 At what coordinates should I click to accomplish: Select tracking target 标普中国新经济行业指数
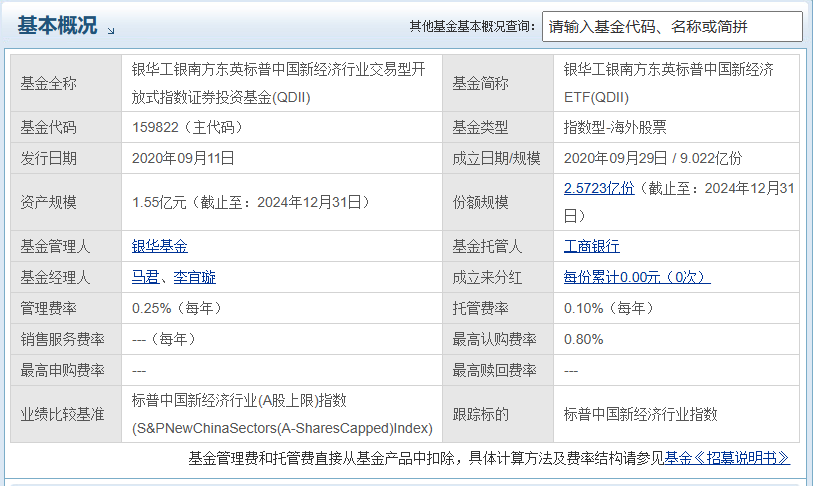pyautogui.click(x=640, y=415)
